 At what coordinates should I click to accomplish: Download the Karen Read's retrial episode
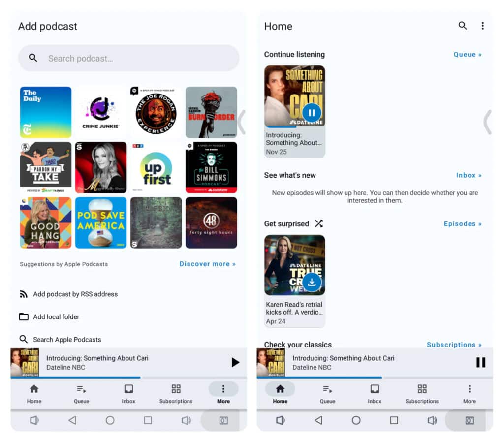coord(312,282)
